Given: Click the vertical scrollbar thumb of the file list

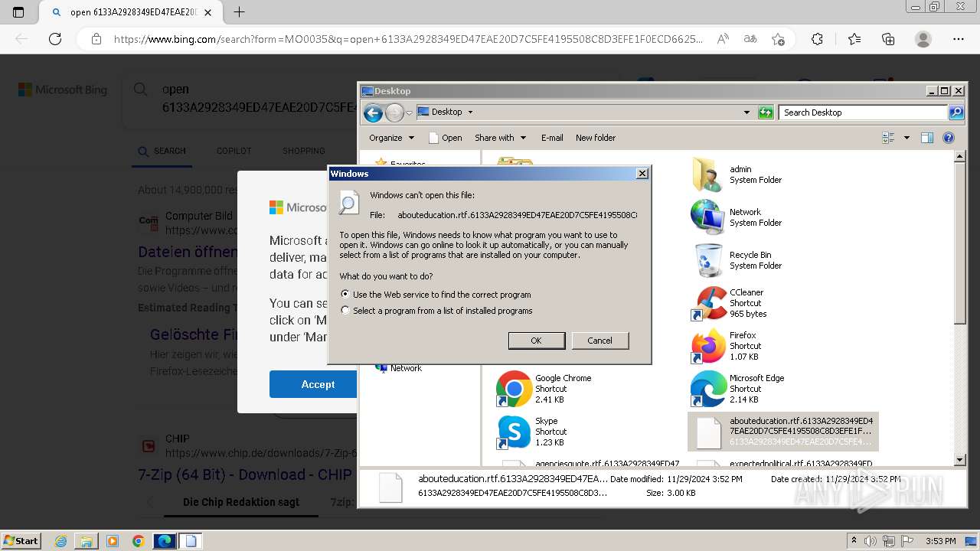Looking at the screenshot, I should click(x=960, y=243).
